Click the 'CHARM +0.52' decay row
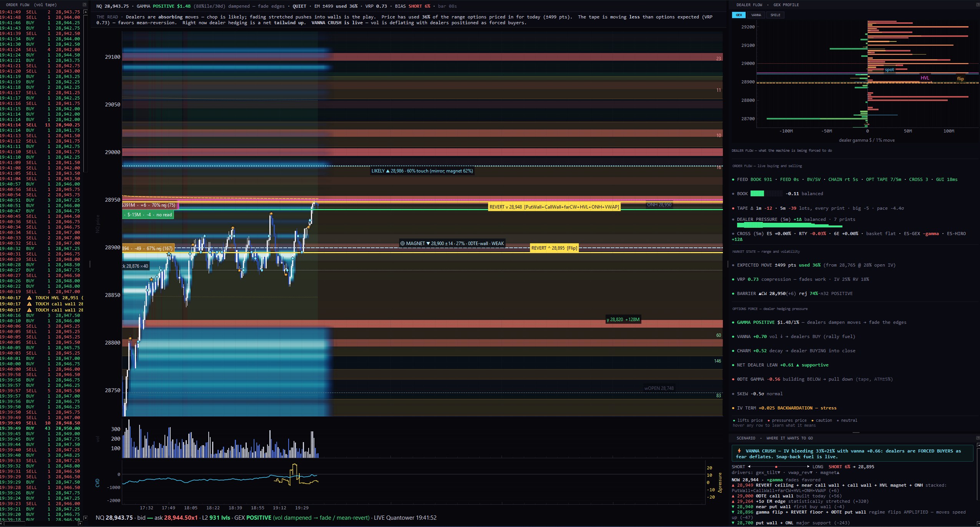Screen dimensions: 980x527 pyautogui.click(x=794, y=351)
